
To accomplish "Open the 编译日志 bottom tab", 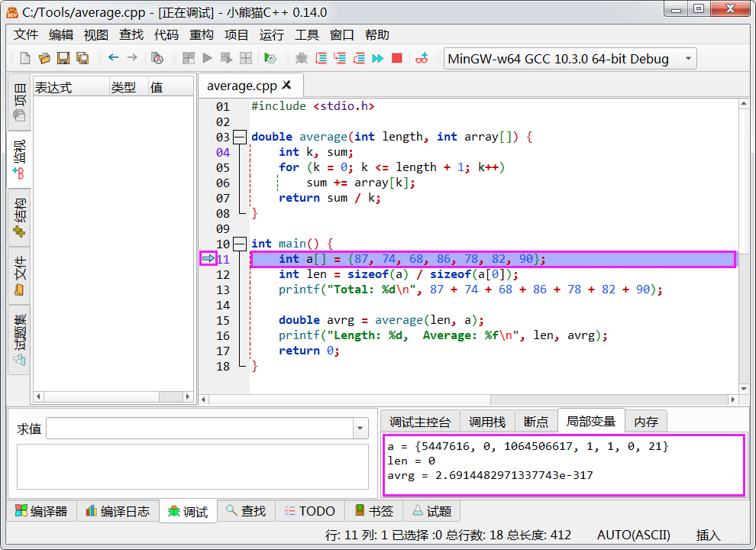I will 118,511.
